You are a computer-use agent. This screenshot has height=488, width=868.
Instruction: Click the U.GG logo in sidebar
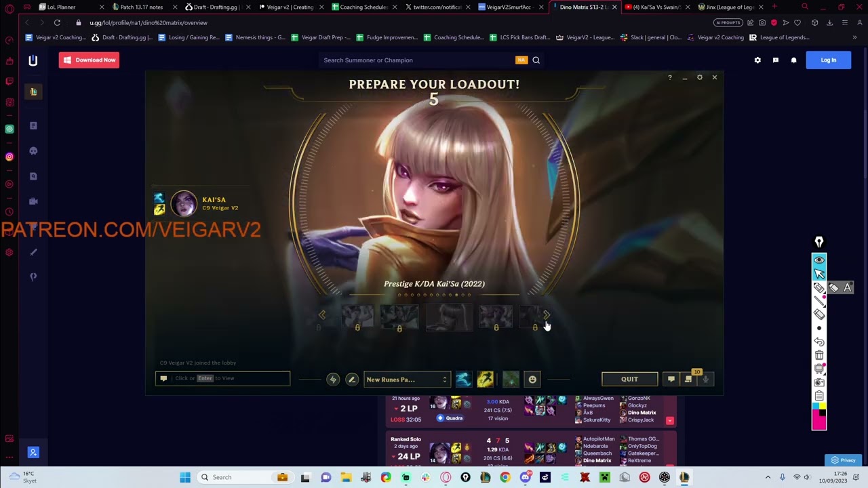tap(33, 60)
